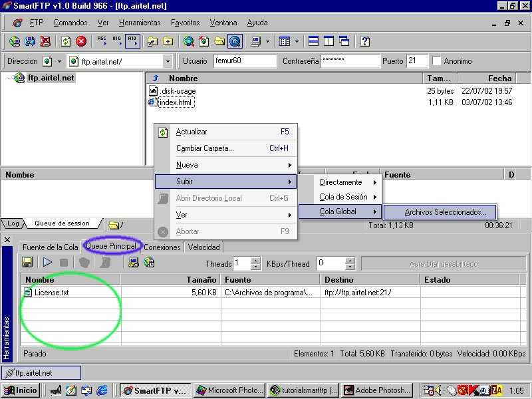Select ASCII transfer mode icon
This screenshot has height=399, width=532.
pos(102,41)
